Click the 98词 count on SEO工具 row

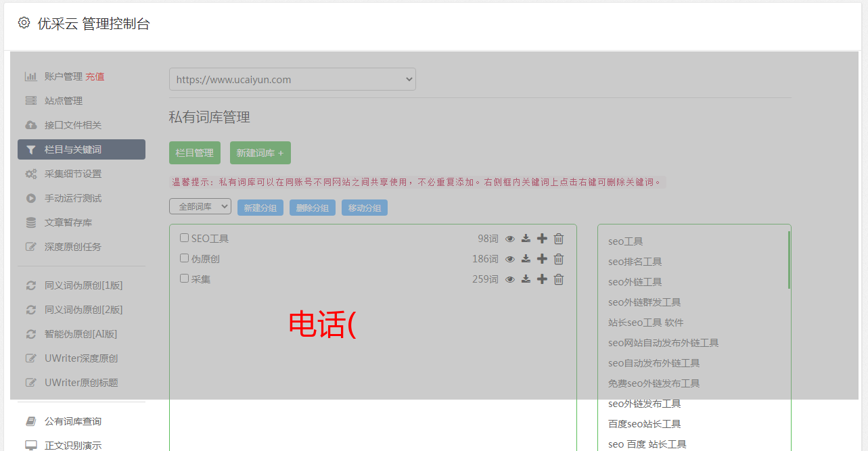pyautogui.click(x=488, y=239)
